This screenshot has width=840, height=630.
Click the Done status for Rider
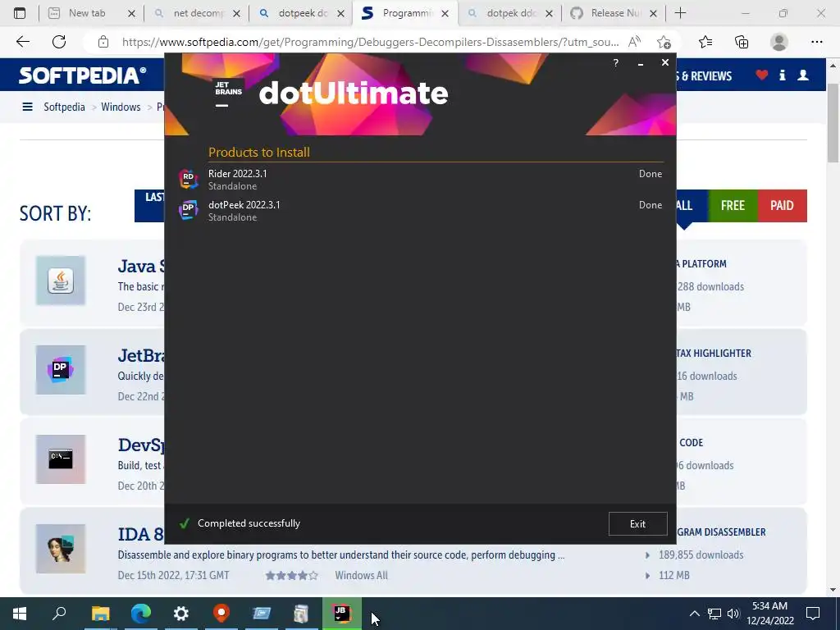(651, 174)
